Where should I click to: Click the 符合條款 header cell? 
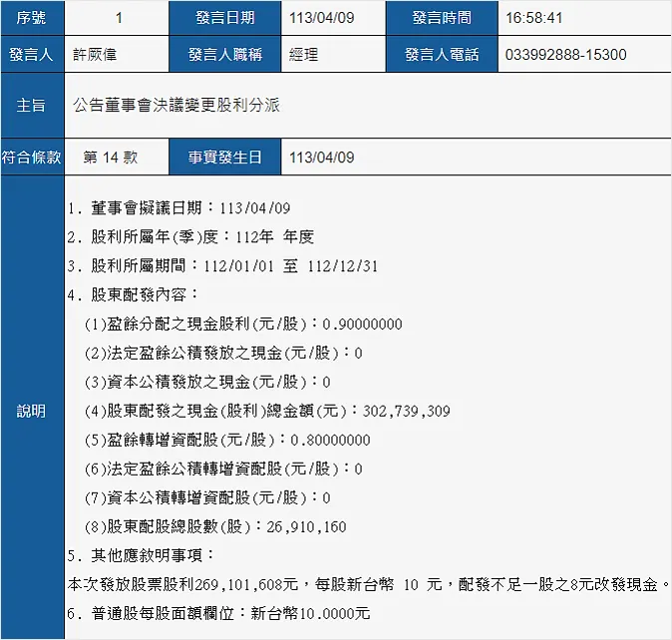coord(32,158)
